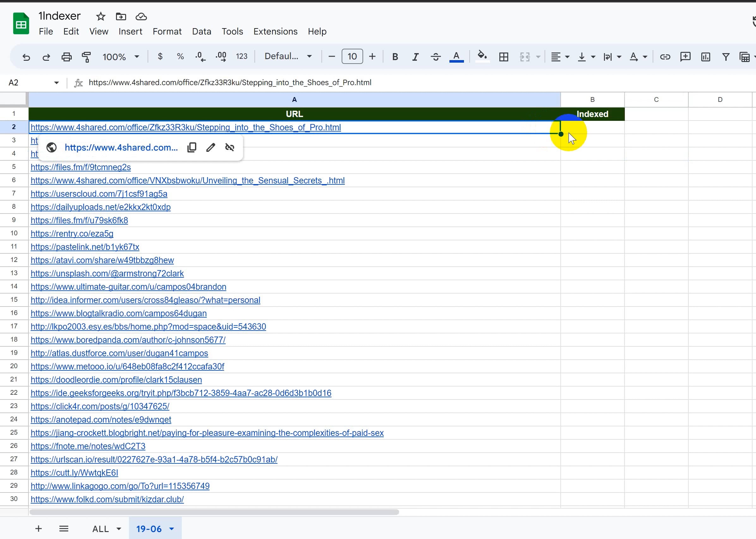
Task: Open the Default font dropdown
Action: [x=288, y=56]
